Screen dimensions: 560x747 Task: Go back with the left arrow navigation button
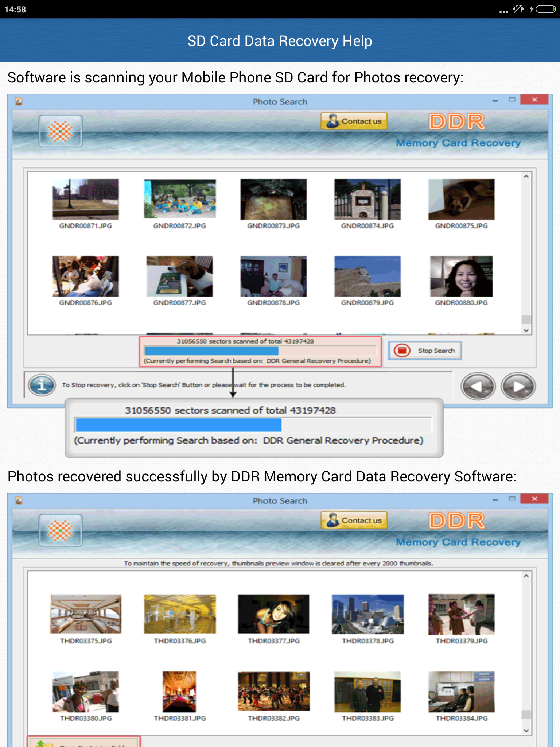478,386
